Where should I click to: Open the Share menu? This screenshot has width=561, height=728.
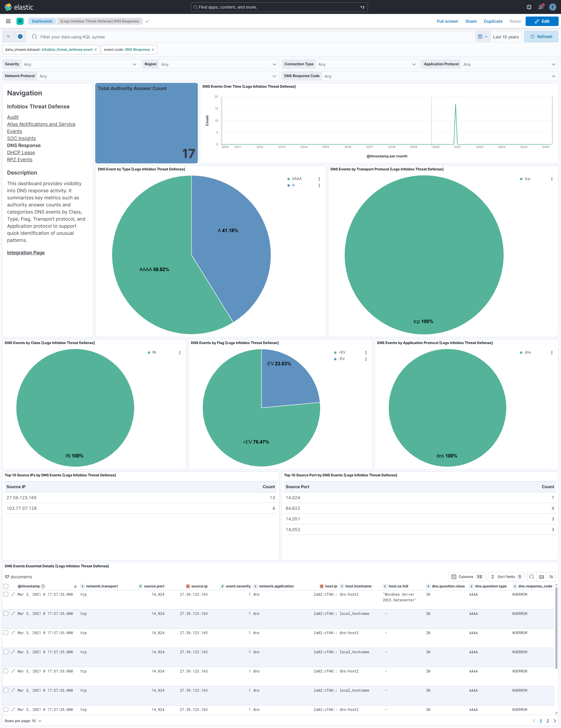tap(471, 21)
